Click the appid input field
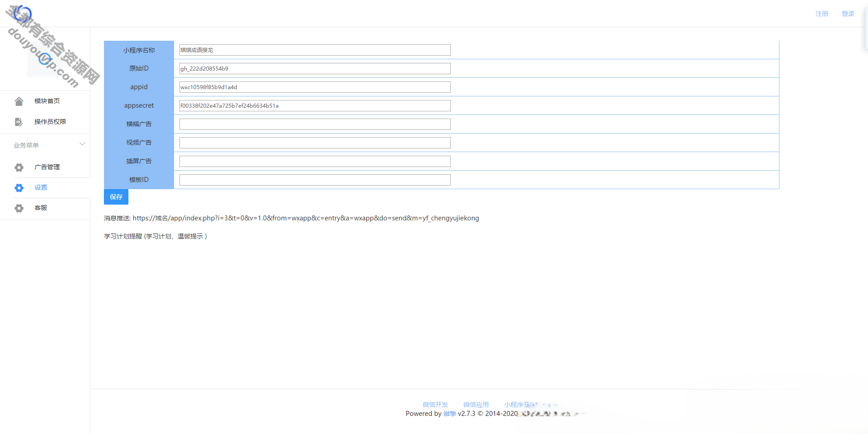 click(x=315, y=87)
